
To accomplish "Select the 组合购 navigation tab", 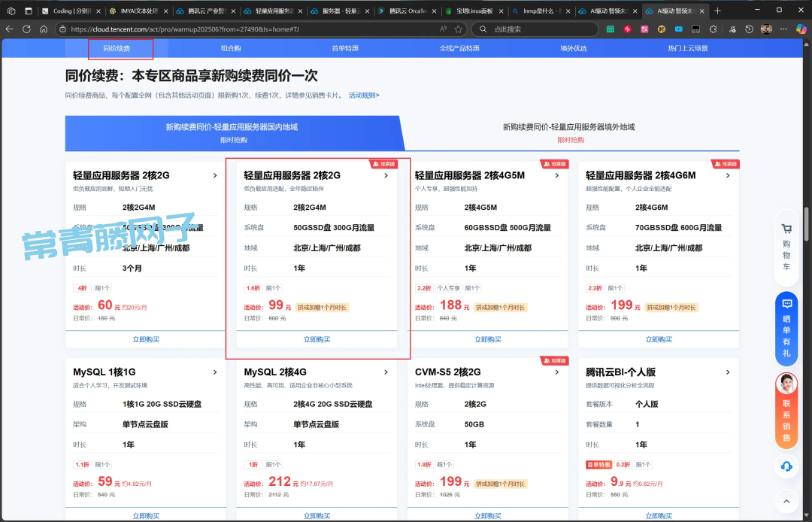I will pos(231,48).
